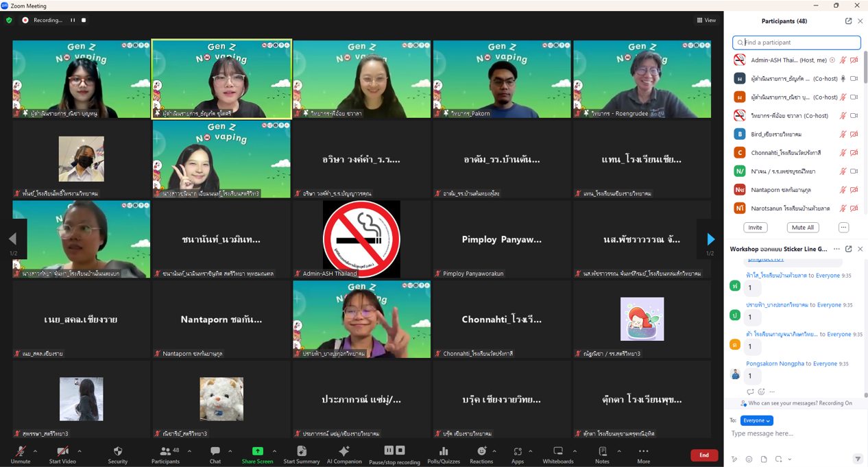The width and height of the screenshot is (868, 467).
Task: Expand share options arrow beside Share Screen
Action: pos(274,451)
